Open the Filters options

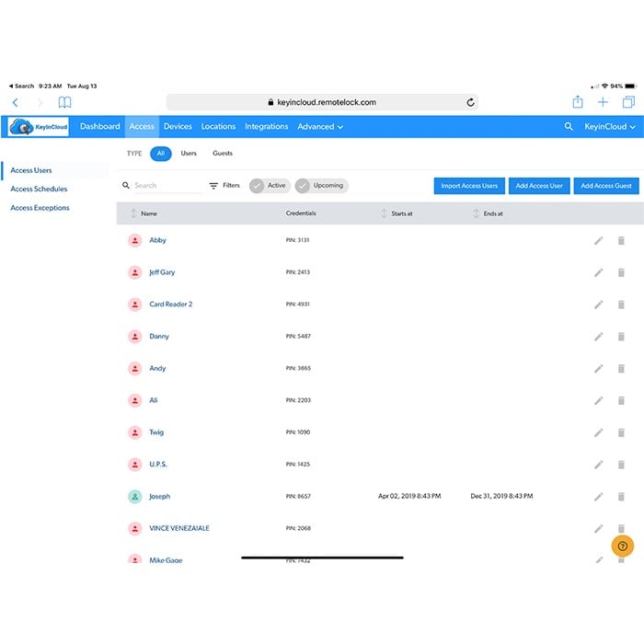pos(224,185)
